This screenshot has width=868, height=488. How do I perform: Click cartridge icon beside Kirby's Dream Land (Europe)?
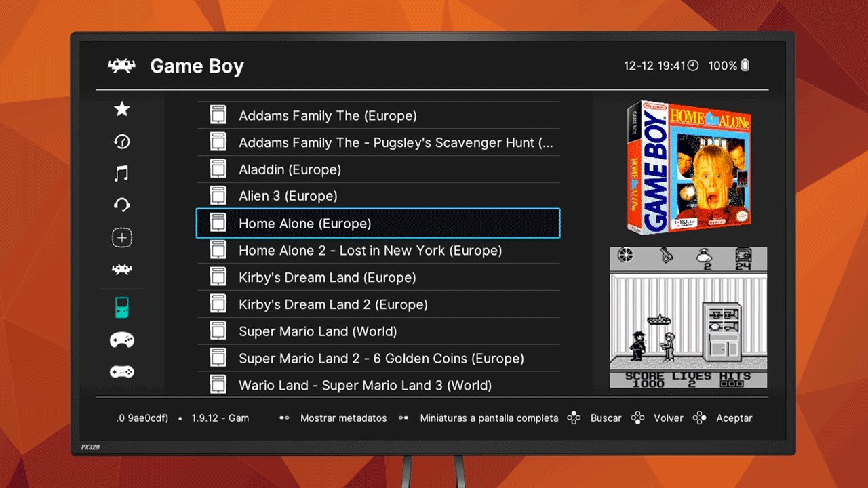tap(218, 277)
